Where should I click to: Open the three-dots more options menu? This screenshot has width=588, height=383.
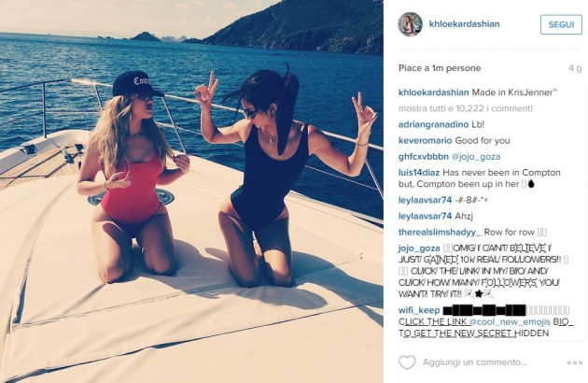[x=574, y=362]
